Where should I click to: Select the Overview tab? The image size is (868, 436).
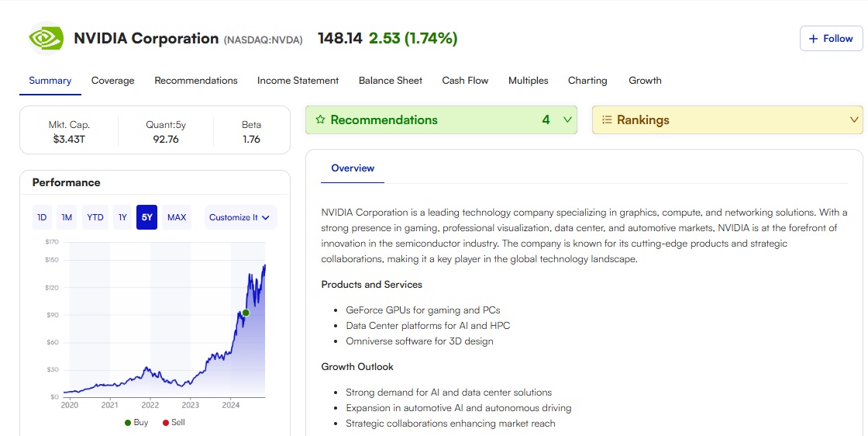click(353, 168)
